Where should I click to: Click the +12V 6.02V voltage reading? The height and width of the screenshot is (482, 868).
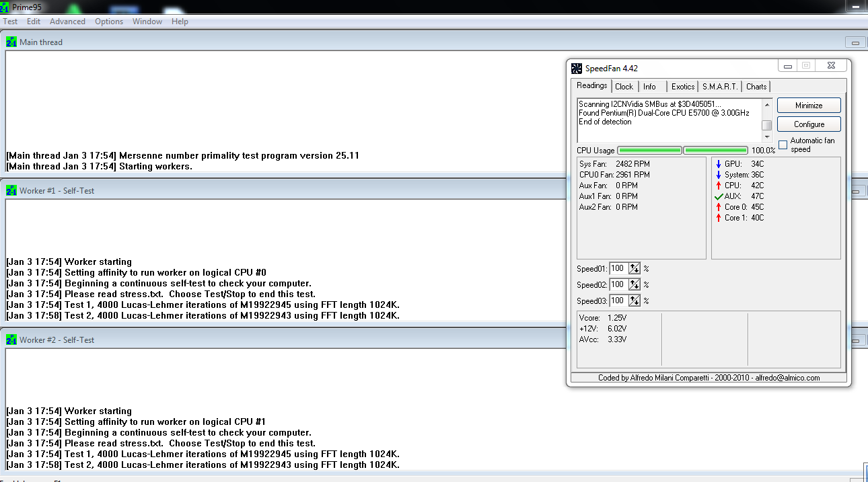(603, 328)
